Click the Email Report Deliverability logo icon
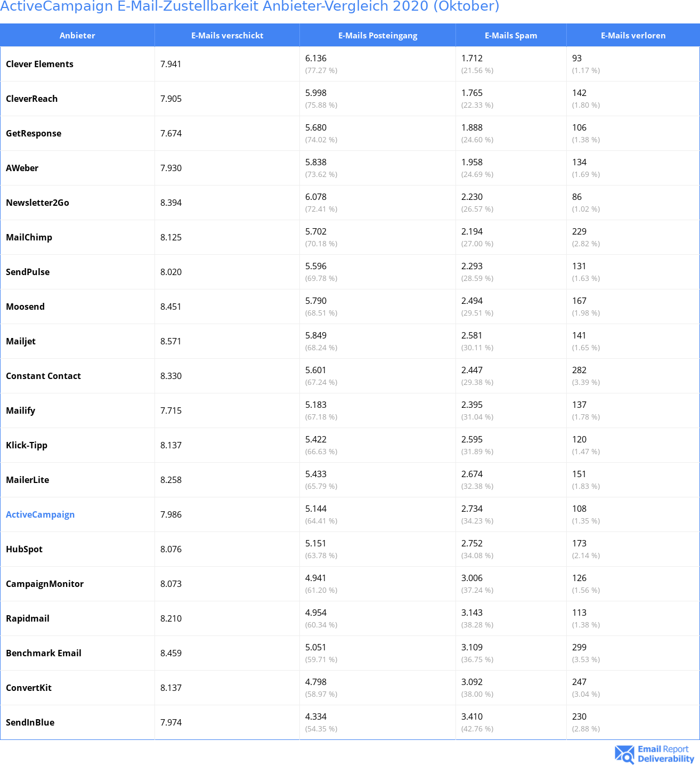This screenshot has width=700, height=765. click(624, 754)
